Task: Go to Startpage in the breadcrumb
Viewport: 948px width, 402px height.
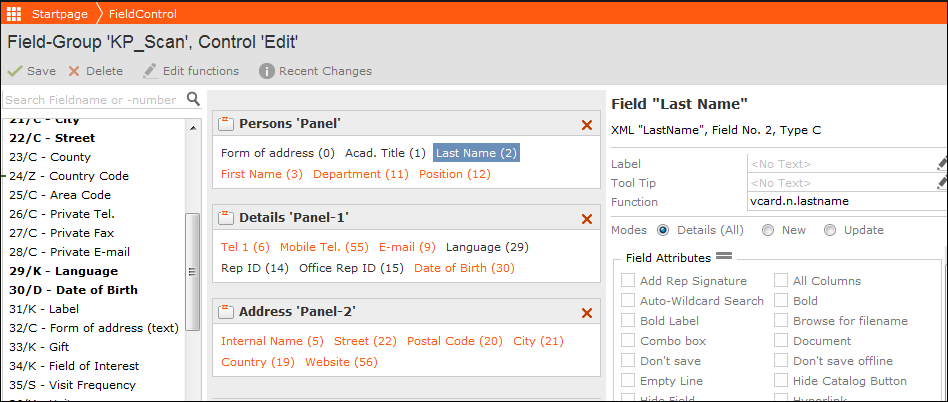Action: [60, 13]
